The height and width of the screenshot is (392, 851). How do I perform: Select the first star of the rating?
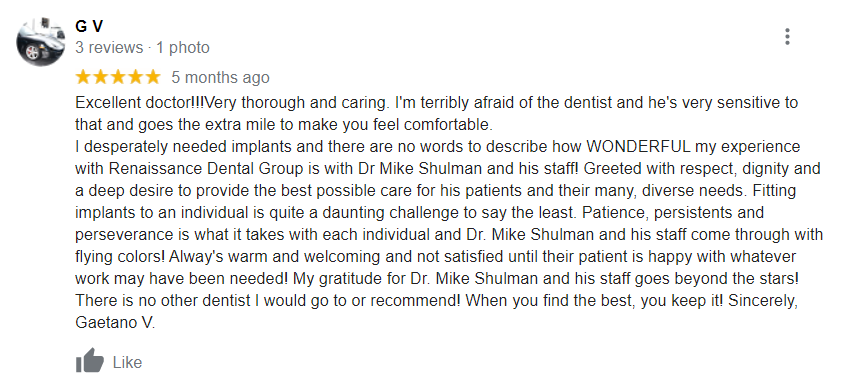point(84,77)
